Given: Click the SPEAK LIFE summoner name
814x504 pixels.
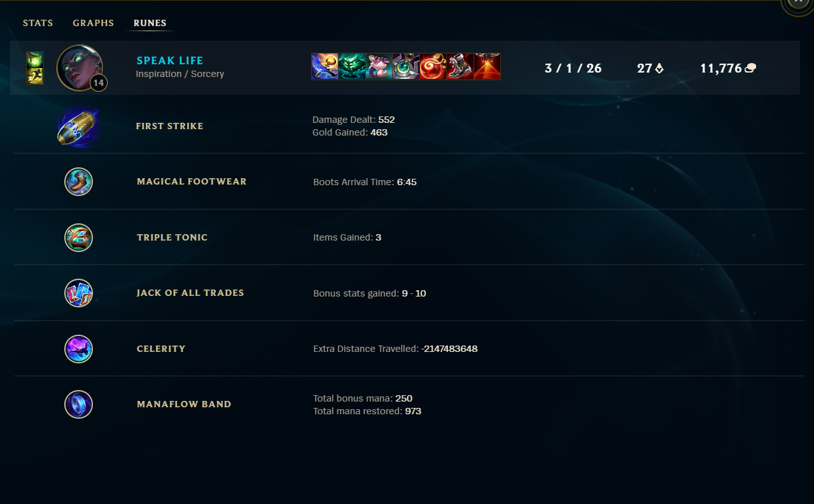Looking at the screenshot, I should click(x=170, y=60).
